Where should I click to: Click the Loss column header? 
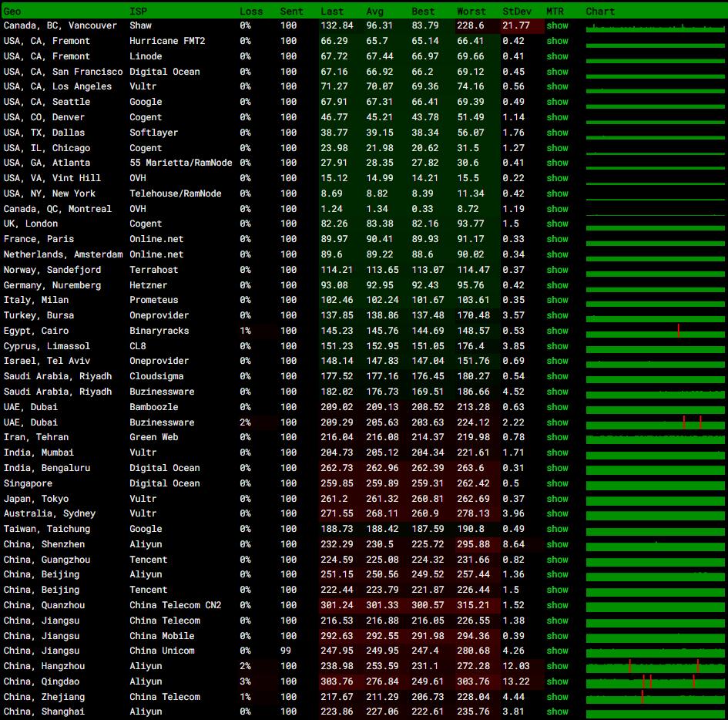(251, 11)
